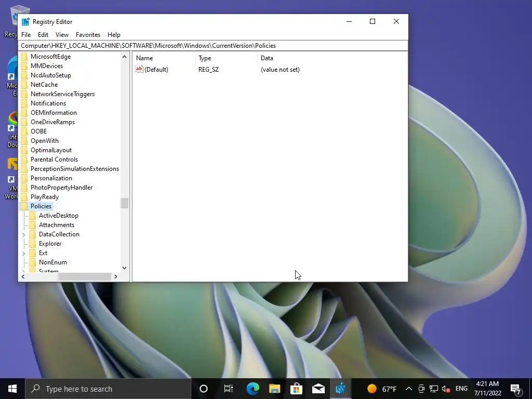The height and width of the screenshot is (399, 532).
Task: Select the OptimalLayout key
Action: click(51, 150)
